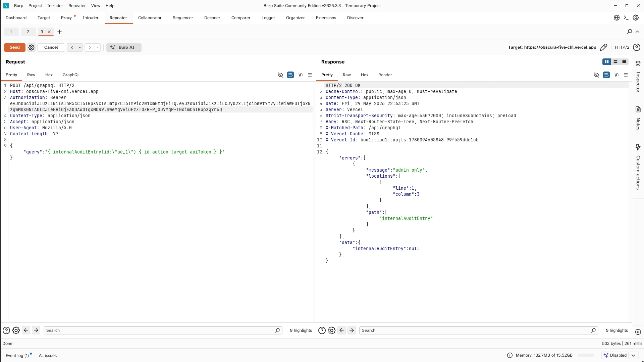Open the terminal prompt icon in top bar
Screen dimensions: 644x362
pos(626,18)
